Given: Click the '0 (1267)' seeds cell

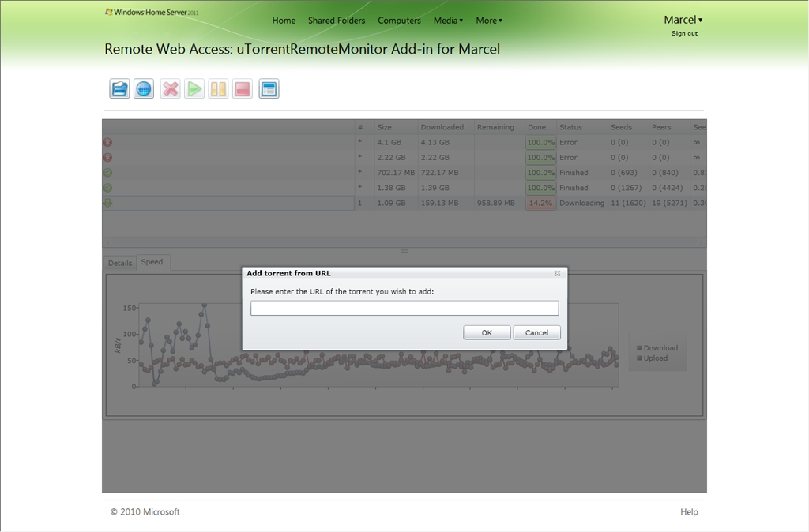Looking at the screenshot, I should pyautogui.click(x=627, y=188).
